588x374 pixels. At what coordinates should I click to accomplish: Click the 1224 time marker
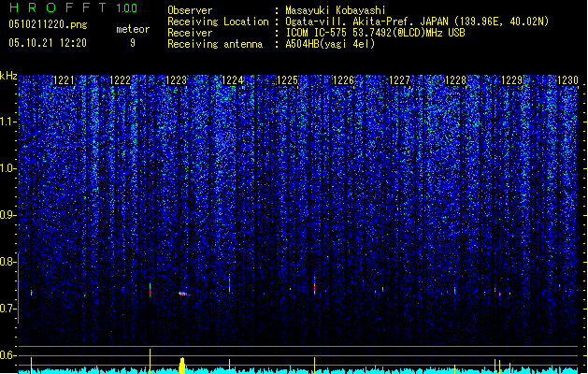pyautogui.click(x=233, y=80)
